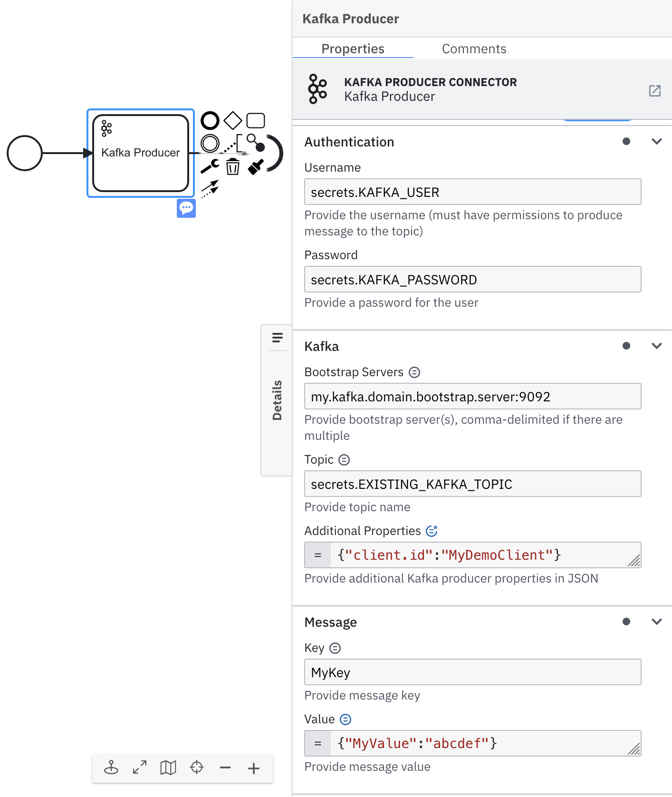Collapse the Kafka section chevron
The width and height of the screenshot is (672, 797).
657,346
